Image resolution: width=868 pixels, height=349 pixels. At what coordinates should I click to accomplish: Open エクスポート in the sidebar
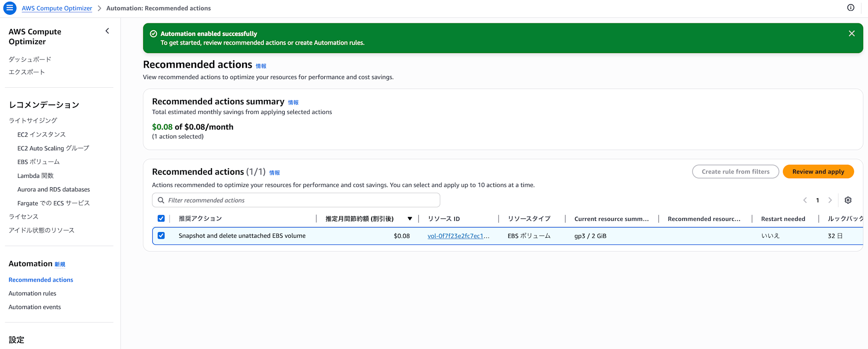(27, 72)
